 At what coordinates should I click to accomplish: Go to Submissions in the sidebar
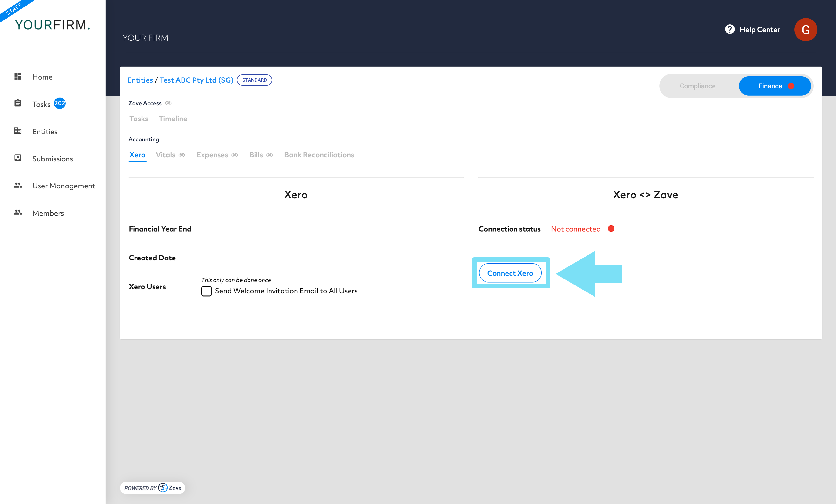pos(53,159)
